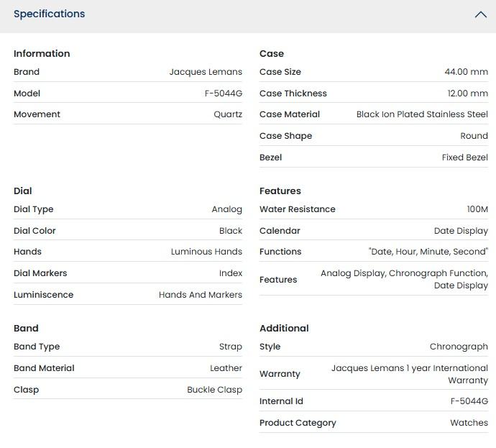Click the Fixed Bezel value
The width and height of the screenshot is (496, 448).
click(x=464, y=157)
